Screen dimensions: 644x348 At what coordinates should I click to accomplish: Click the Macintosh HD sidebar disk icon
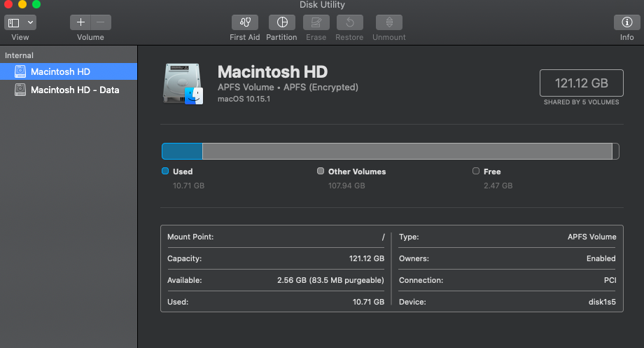pos(20,71)
